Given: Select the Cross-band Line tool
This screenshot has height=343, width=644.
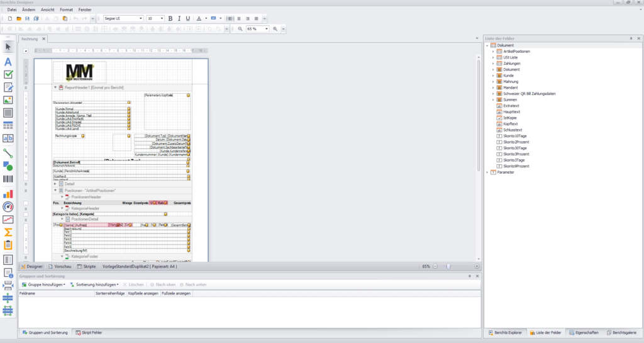Looking at the screenshot, I should 8,298.
